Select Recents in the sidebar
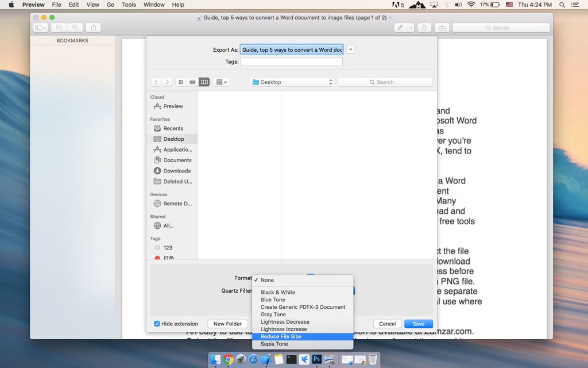The width and height of the screenshot is (588, 368). tap(172, 128)
